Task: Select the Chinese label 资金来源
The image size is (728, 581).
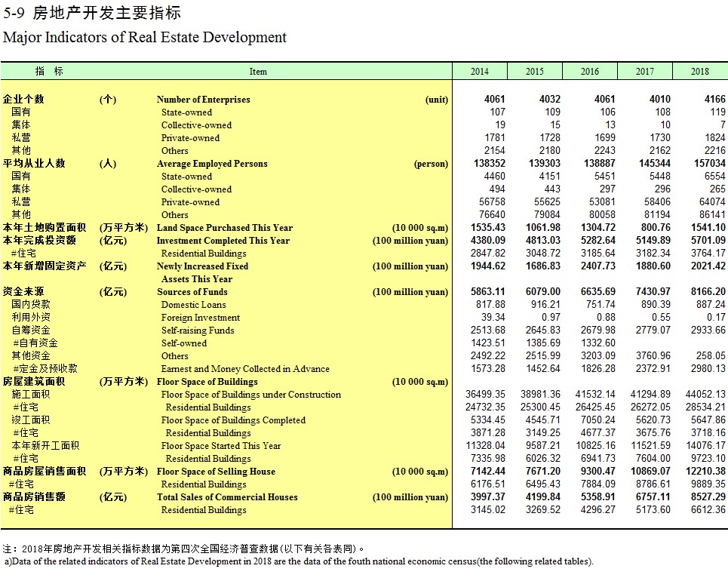Action: coord(23,292)
